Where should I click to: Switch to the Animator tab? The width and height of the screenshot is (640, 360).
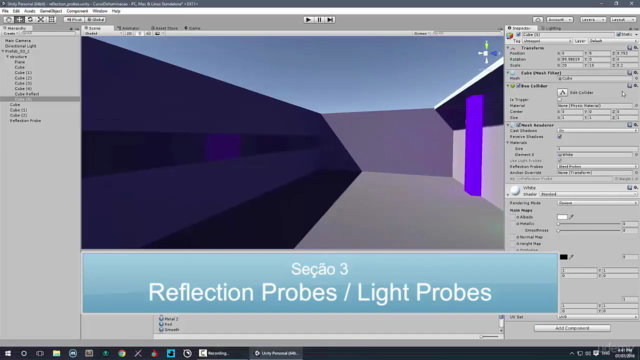129,28
